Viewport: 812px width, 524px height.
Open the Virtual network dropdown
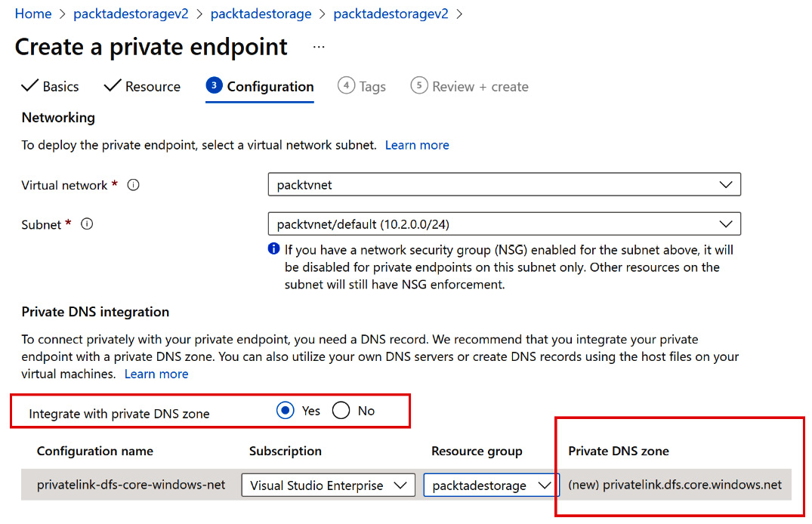click(504, 185)
